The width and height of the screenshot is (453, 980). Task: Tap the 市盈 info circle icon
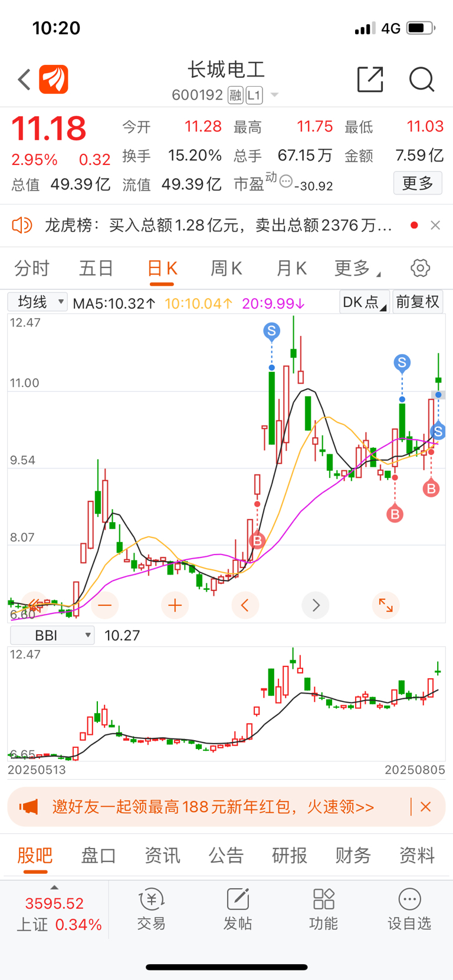(x=286, y=182)
